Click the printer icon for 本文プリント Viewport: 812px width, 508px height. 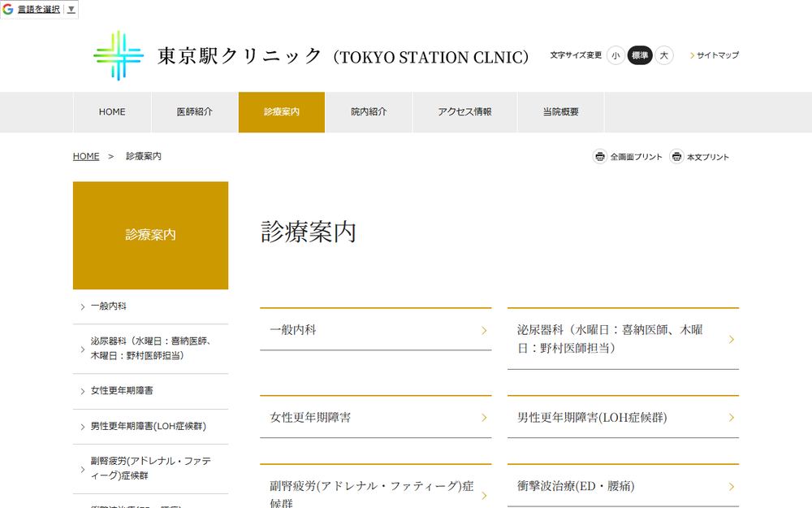coord(676,156)
